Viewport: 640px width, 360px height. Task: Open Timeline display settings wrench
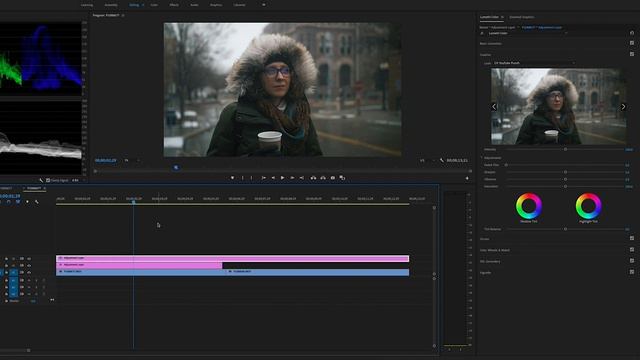(37, 202)
